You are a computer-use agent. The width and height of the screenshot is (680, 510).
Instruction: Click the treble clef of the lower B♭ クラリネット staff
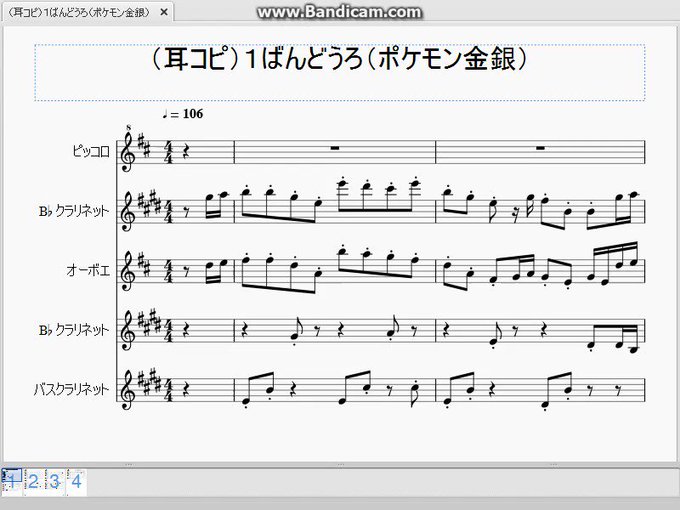coord(128,330)
